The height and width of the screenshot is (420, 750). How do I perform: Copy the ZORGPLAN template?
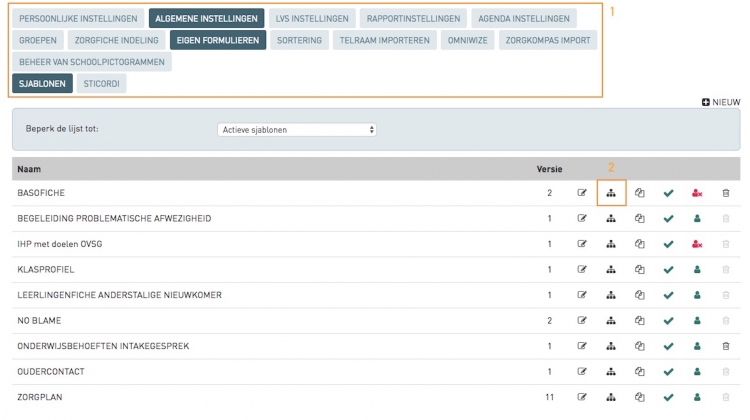coord(639,397)
